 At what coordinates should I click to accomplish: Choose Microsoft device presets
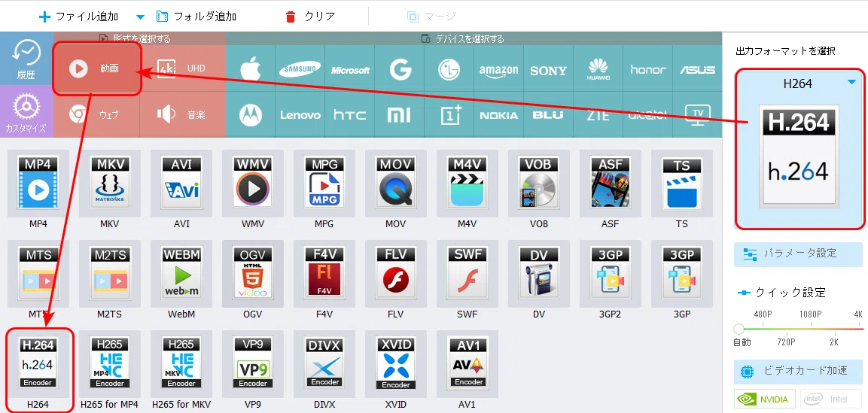pos(350,69)
